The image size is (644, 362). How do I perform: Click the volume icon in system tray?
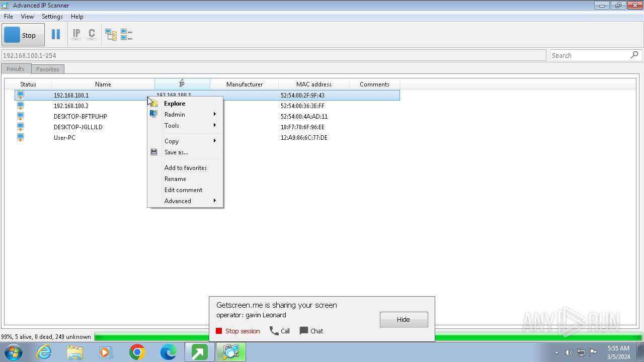[569, 352]
